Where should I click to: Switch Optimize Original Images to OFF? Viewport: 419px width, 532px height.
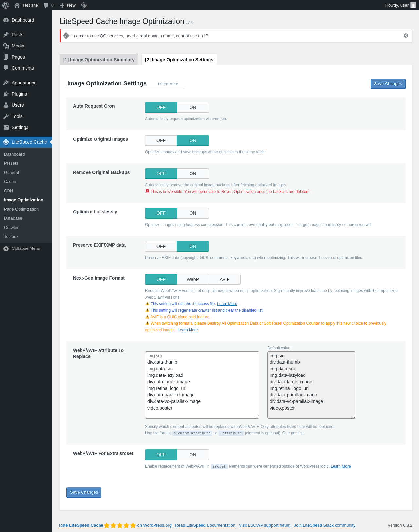(161, 140)
